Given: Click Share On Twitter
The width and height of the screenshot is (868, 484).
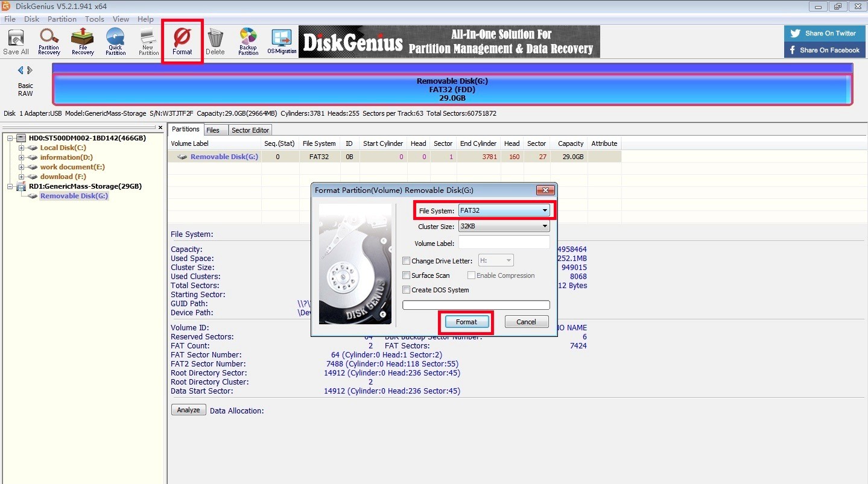Looking at the screenshot, I should click(824, 33).
